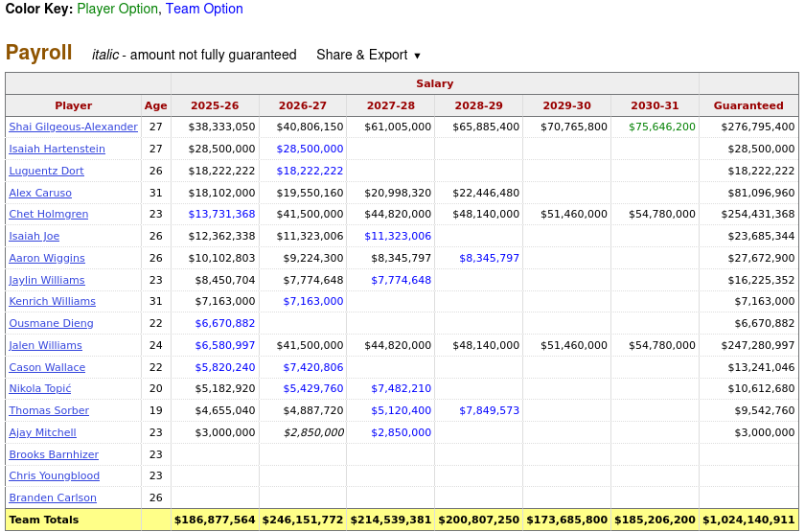This screenshot has height=532, width=805.
Task: Select Caruso's $22,446,480 2028-29 salary
Action: point(486,193)
